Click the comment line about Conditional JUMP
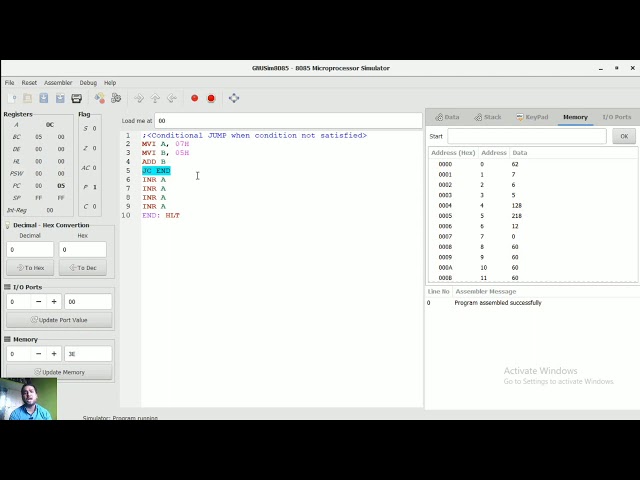Image resolution: width=640 pixels, height=480 pixels. click(x=254, y=135)
